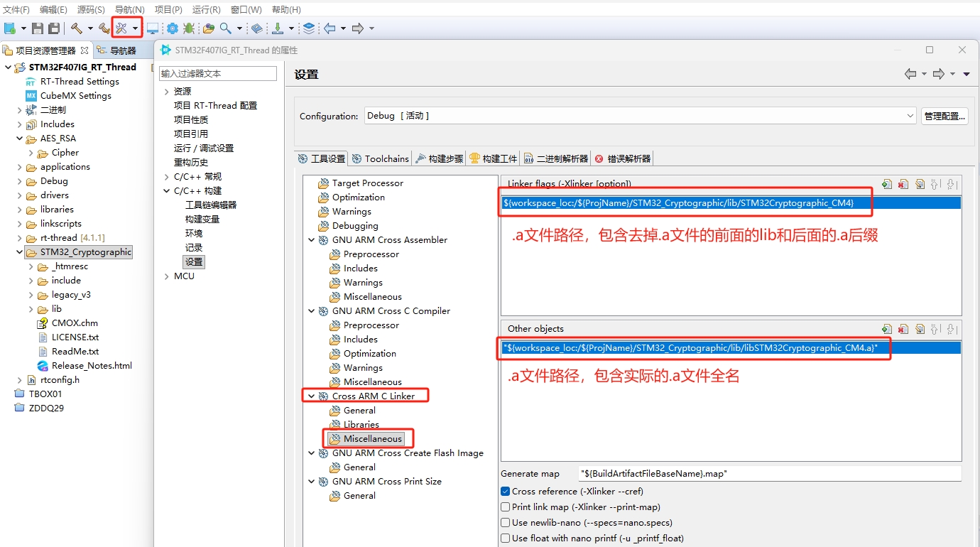Viewport: 980px width, 547px height.
Task: Select the 工具链编辑器 item
Action: 211,205
